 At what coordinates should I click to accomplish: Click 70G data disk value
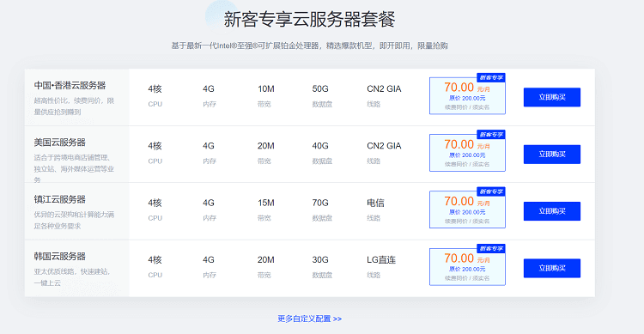tap(320, 203)
